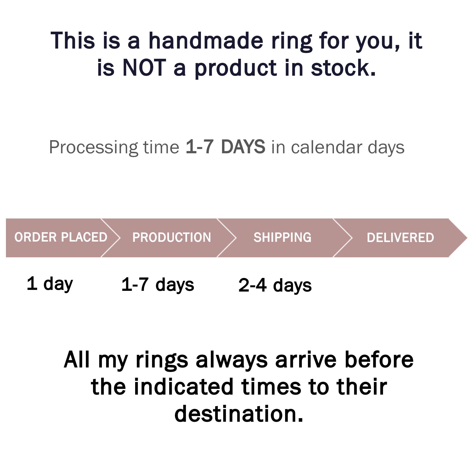Screen dimensions: 476x476
Task: Click the '2-4 days' shipping label
Action: click(x=275, y=286)
